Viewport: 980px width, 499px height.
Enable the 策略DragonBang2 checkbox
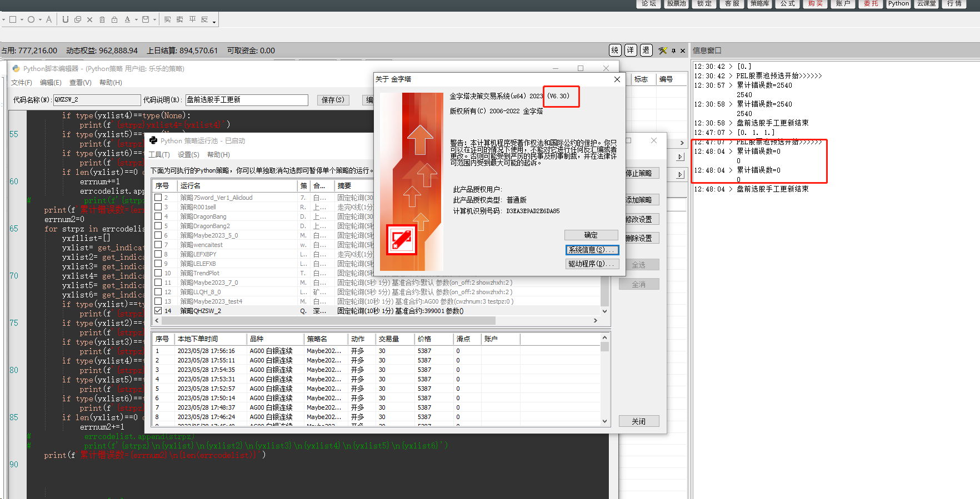pyautogui.click(x=158, y=226)
